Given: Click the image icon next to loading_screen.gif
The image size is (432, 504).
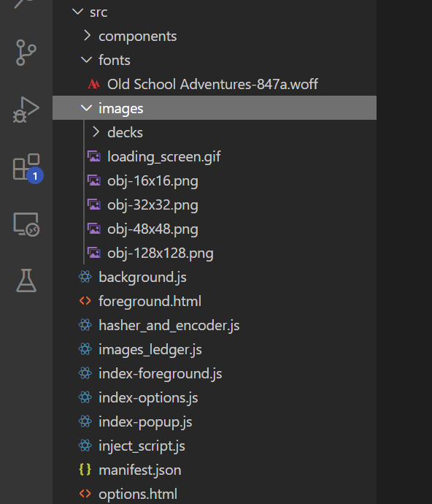Looking at the screenshot, I should click(94, 156).
